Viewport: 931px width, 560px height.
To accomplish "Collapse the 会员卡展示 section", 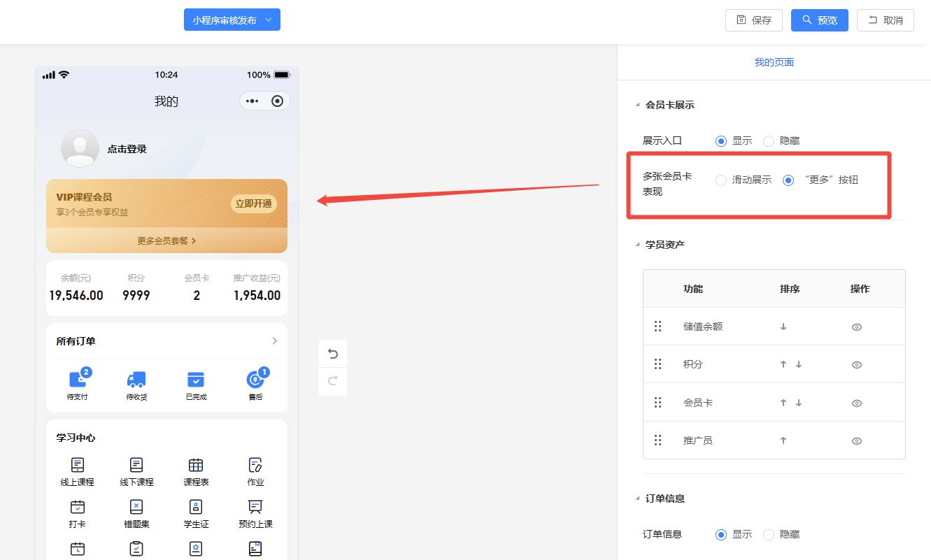I will pos(637,106).
